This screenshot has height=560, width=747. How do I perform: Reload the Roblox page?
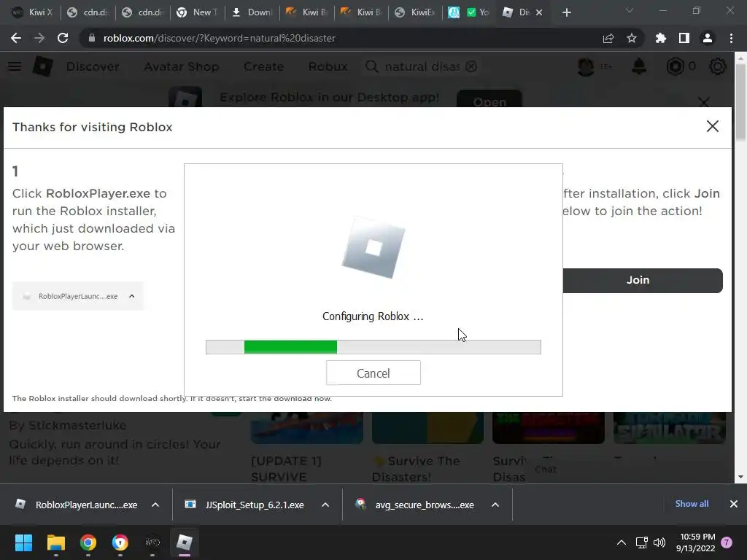(x=63, y=38)
